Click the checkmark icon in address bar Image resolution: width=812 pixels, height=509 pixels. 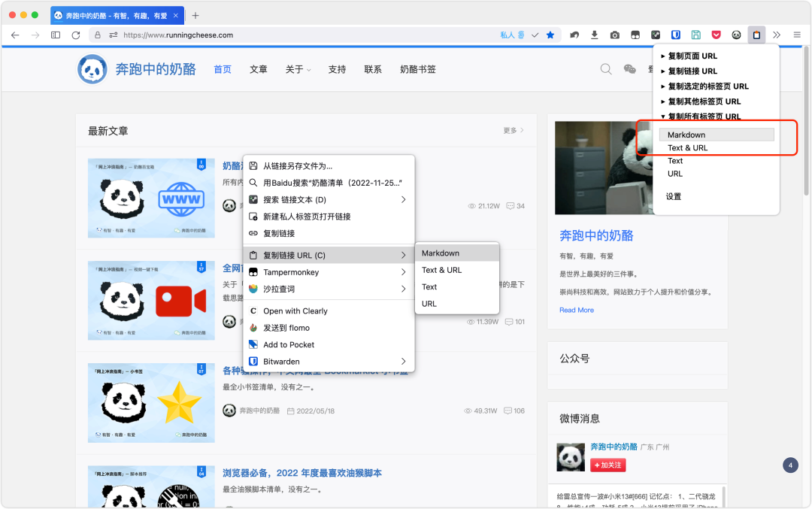[535, 35]
